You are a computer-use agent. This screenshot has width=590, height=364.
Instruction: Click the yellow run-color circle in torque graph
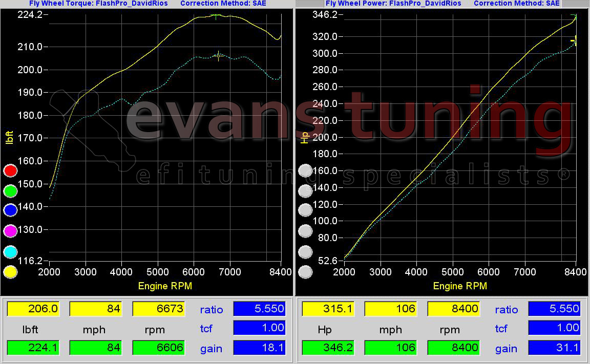pyautogui.click(x=10, y=272)
